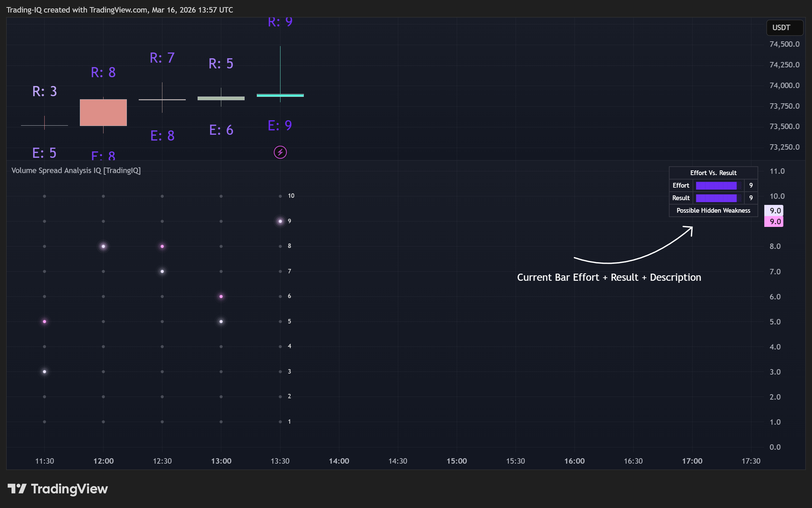The image size is (812, 508).
Task: Click the lightning bolt signal icon
Action: (280, 152)
